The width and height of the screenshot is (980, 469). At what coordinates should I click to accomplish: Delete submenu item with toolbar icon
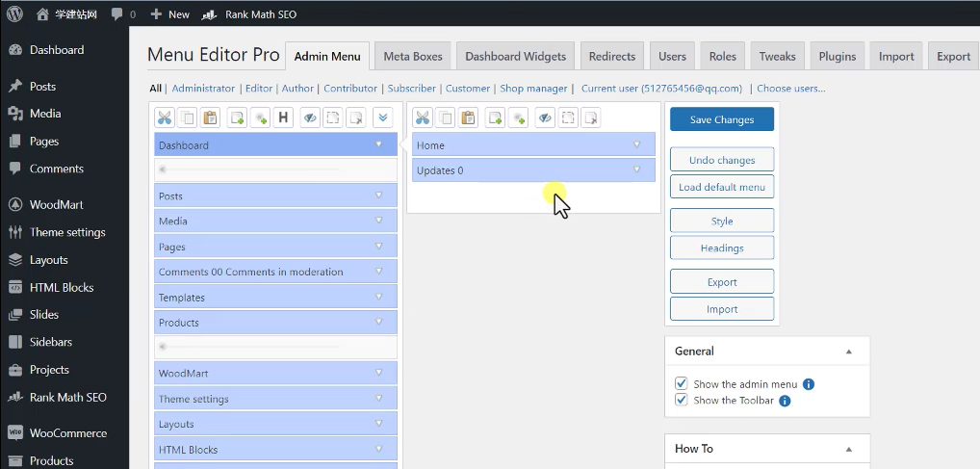[x=591, y=117]
